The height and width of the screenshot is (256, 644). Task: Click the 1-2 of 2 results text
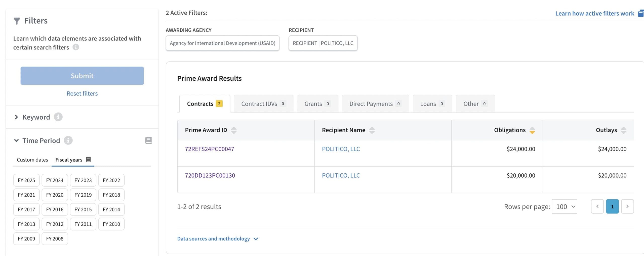[x=199, y=207]
